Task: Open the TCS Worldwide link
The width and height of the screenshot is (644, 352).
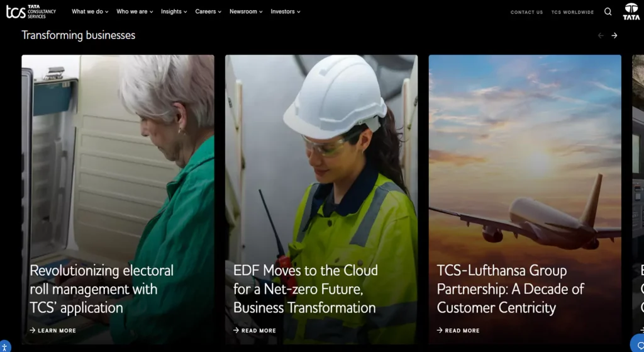Action: click(x=572, y=12)
